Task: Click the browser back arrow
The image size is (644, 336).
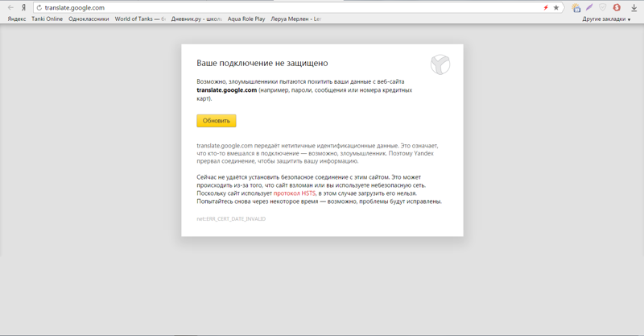Action: click(10, 7)
